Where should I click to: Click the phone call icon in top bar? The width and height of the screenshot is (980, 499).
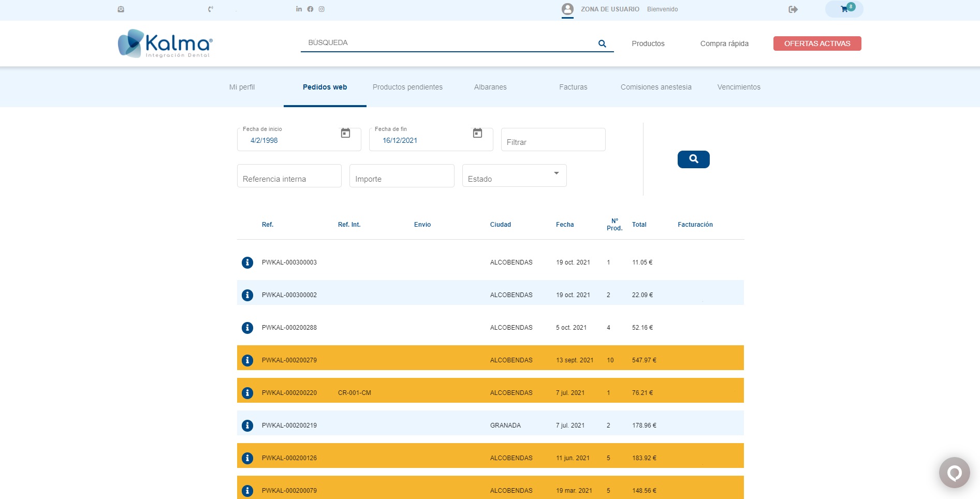211,9
